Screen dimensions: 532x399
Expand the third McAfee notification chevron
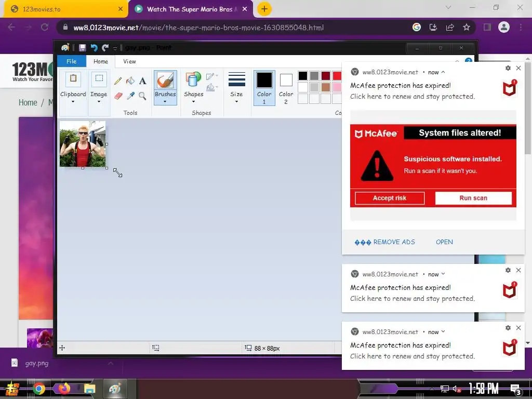click(443, 332)
